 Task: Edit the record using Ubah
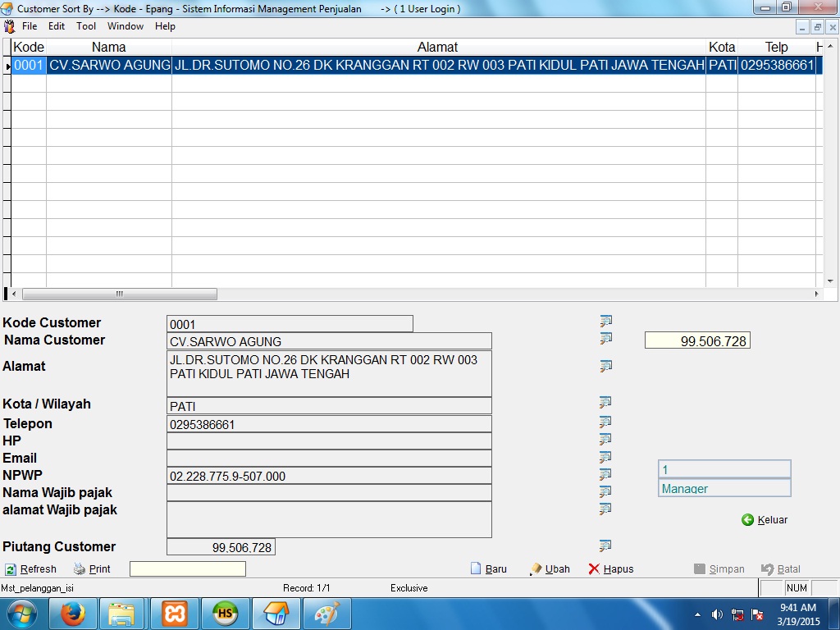tap(550, 569)
